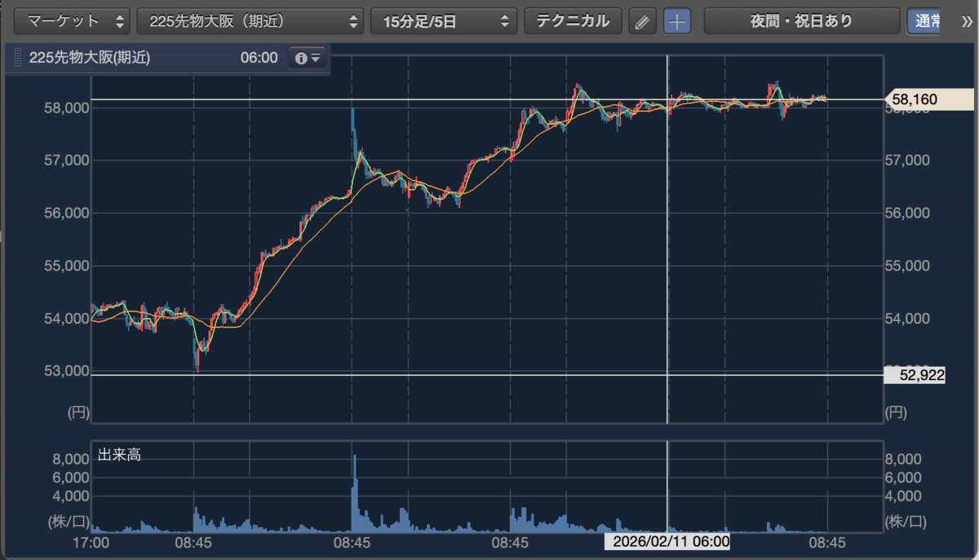
Task: Open the 225先物大阪（期近） symbol dropdown
Action: pos(250,21)
